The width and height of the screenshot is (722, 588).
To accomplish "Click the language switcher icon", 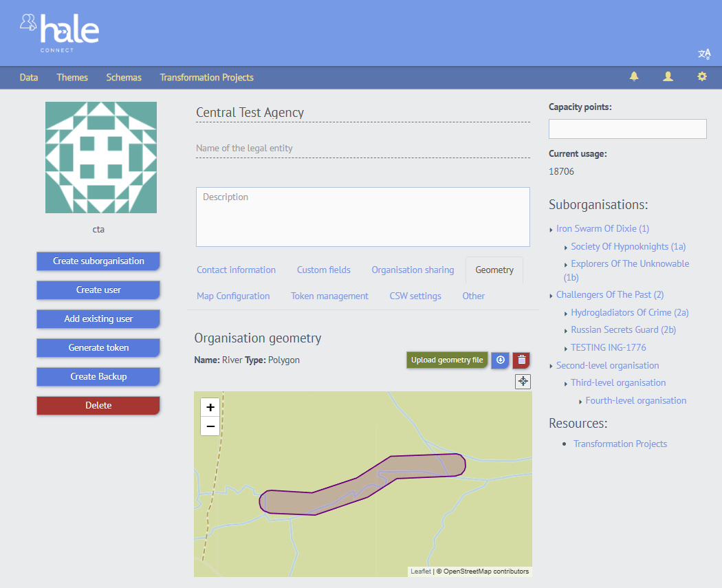I will click(704, 54).
